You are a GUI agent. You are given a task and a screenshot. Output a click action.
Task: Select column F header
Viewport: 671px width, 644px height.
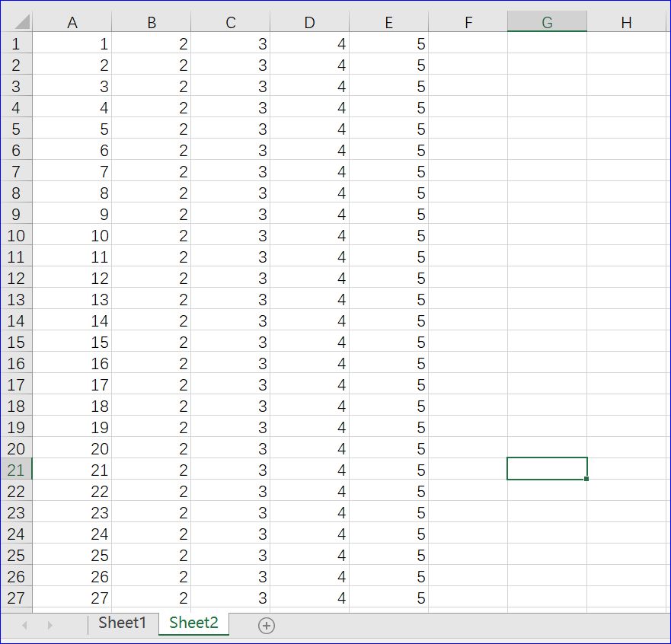point(468,22)
